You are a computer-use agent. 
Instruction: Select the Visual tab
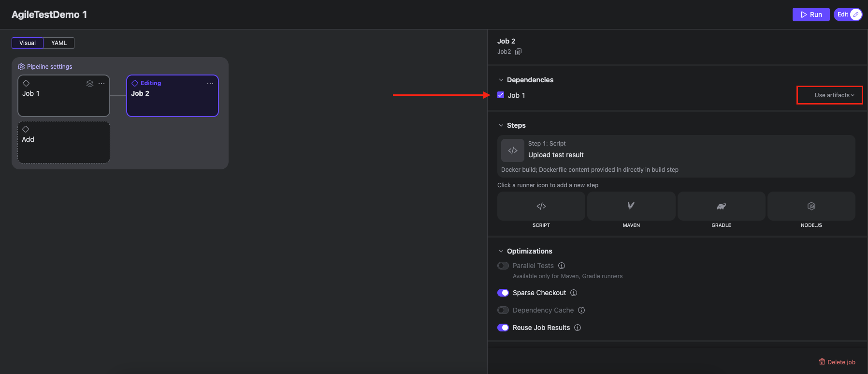28,43
